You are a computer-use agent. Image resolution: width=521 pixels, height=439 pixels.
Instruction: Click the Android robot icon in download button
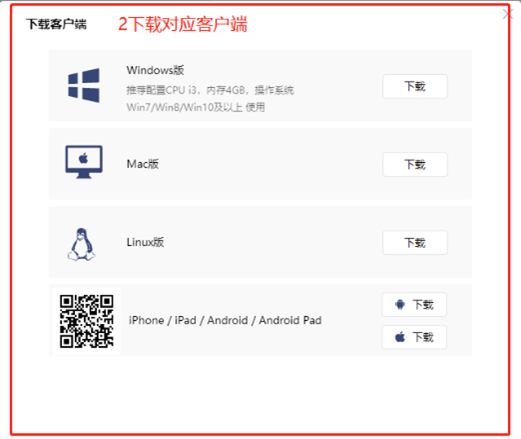tap(400, 304)
